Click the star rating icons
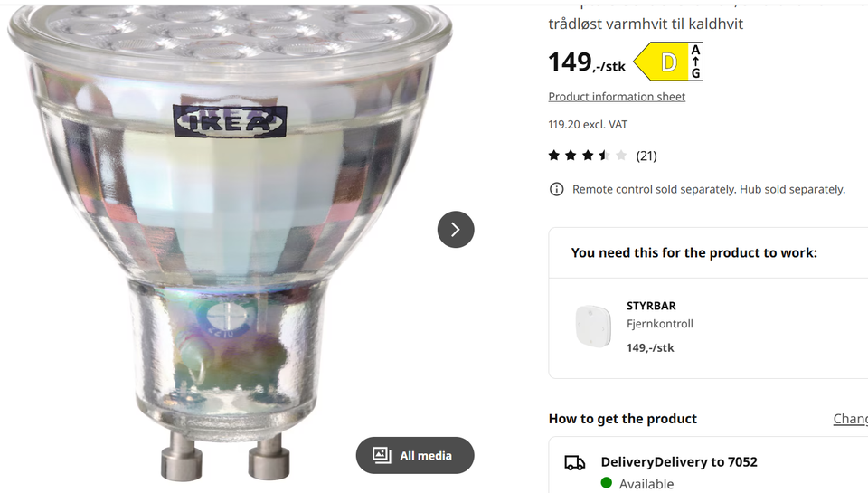Screen dimensions: 868x493 [x=588, y=156]
